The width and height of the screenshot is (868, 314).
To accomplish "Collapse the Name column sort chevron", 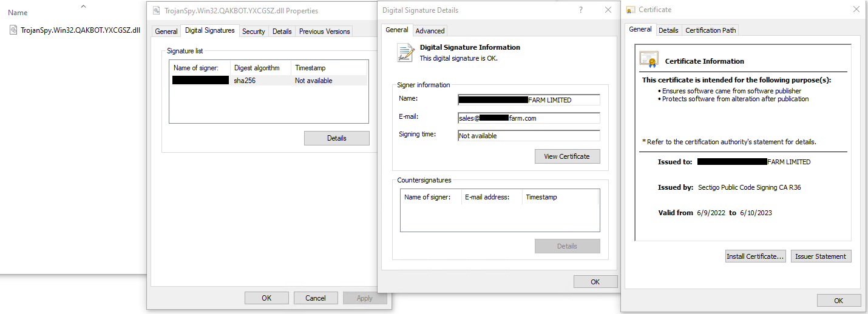I will pyautogui.click(x=83, y=7).
